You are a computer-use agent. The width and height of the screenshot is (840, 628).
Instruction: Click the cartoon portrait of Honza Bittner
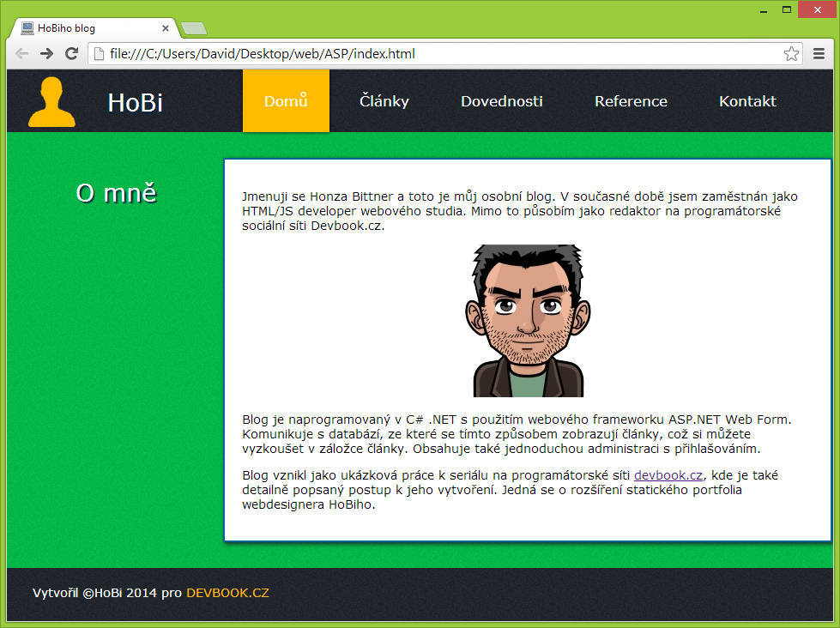point(529,320)
